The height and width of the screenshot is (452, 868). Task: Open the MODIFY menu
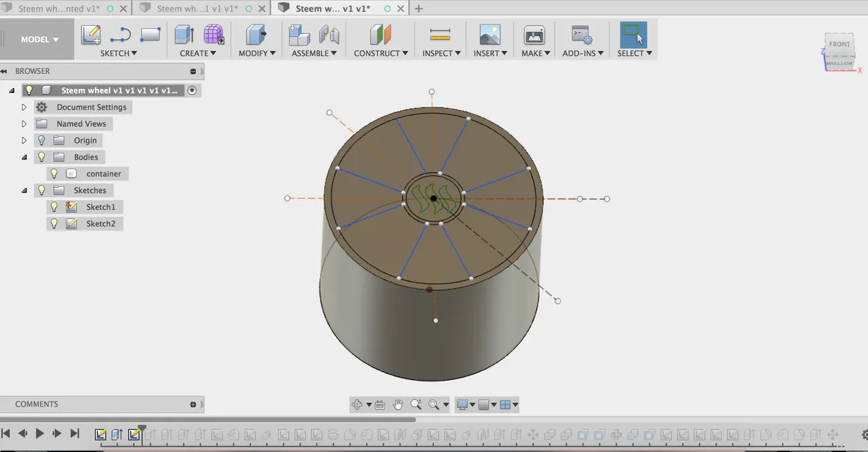tap(257, 53)
